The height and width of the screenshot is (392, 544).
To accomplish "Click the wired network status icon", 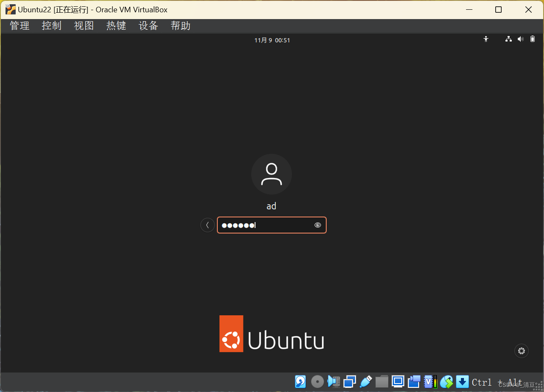I will (x=508, y=39).
